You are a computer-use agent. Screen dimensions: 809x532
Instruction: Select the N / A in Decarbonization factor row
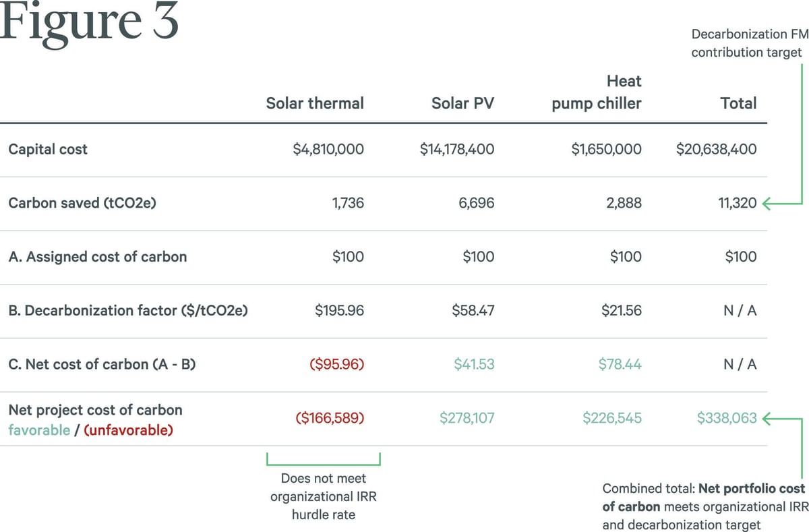coord(740,311)
